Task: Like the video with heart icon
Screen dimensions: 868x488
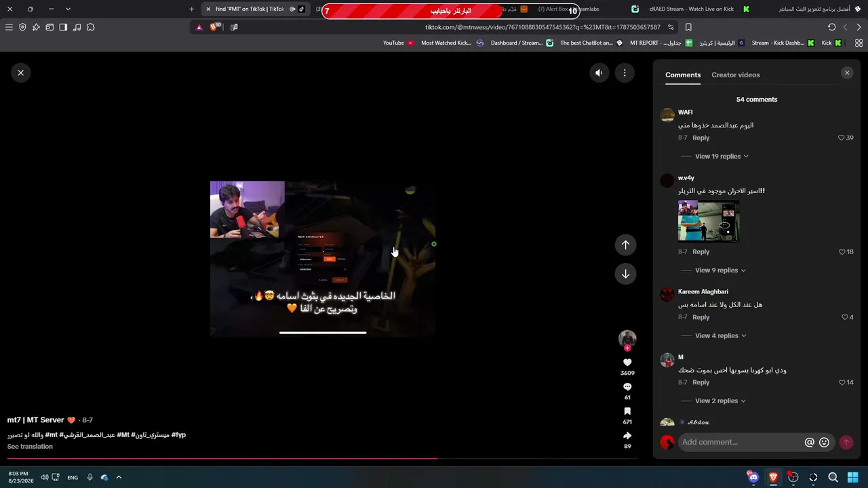Action: click(627, 363)
